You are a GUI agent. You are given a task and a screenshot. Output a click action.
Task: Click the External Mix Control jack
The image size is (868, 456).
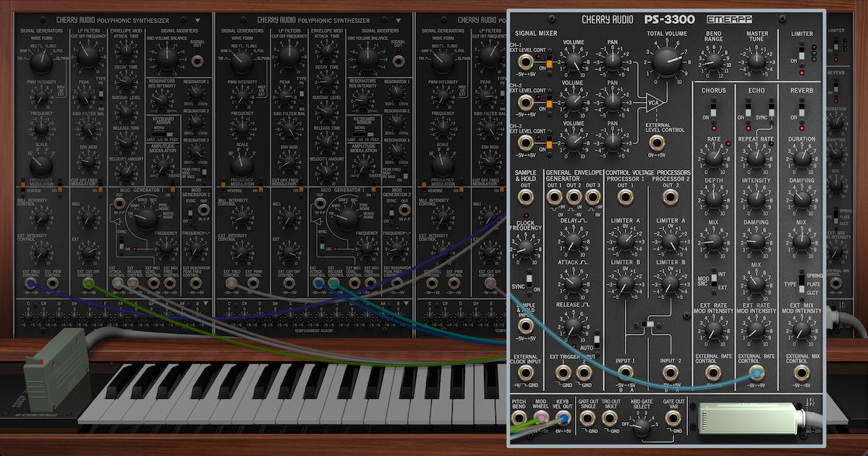801,373
